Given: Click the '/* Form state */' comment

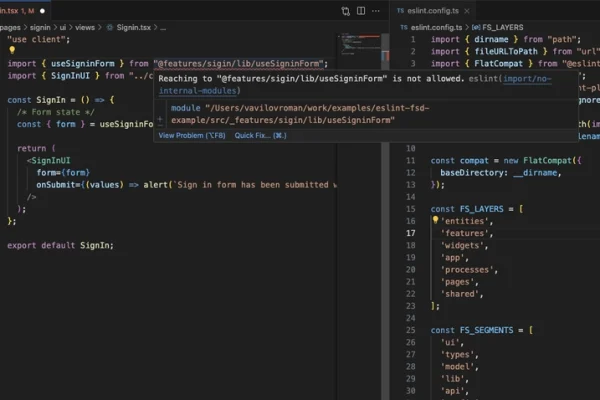Looking at the screenshot, I should tap(55, 112).
